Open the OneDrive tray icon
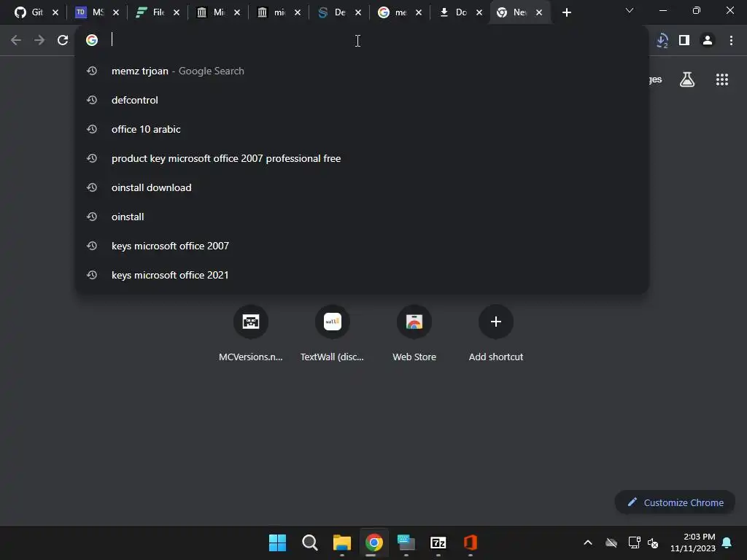Screen dimensions: 747x560 (611, 542)
